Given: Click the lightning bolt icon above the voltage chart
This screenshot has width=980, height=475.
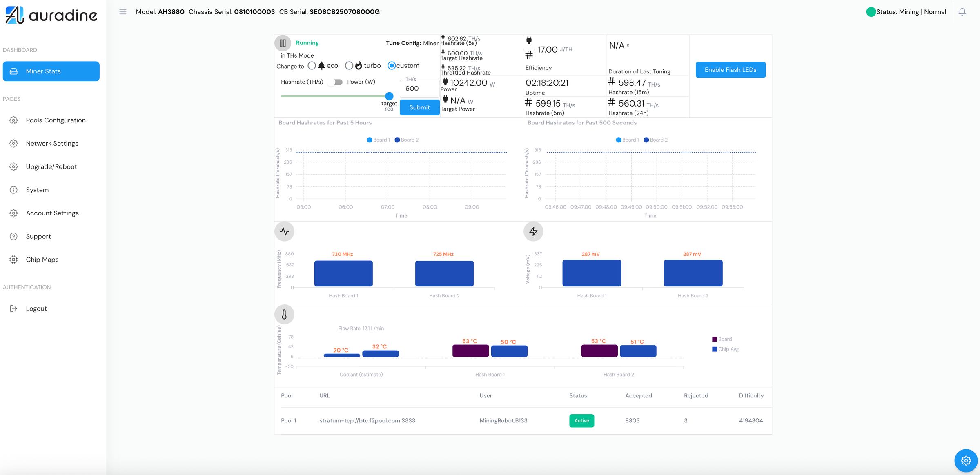Looking at the screenshot, I should coord(533,231).
